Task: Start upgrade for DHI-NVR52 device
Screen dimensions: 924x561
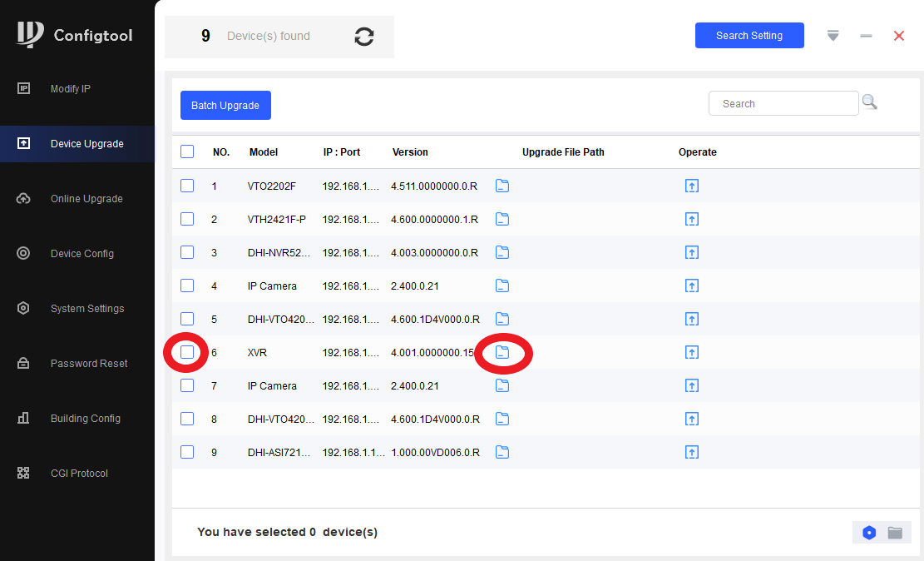Action: [x=692, y=252]
